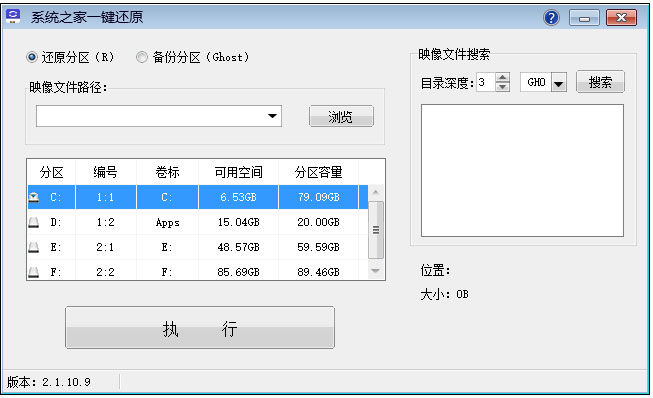Click the 15.04GB free space cell
Image resolution: width=653 pixels, height=398 pixels.
(x=238, y=222)
